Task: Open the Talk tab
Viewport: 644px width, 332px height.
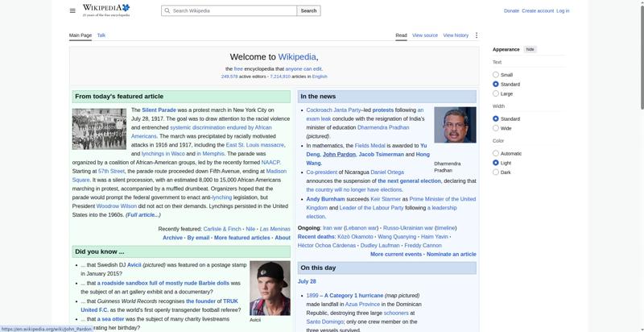Action: pos(101,35)
